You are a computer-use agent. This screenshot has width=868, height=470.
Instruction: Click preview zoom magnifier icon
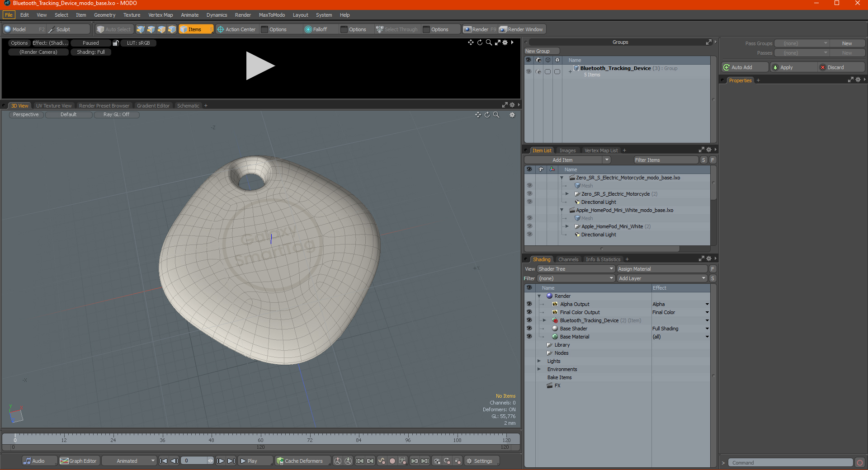[x=489, y=42]
